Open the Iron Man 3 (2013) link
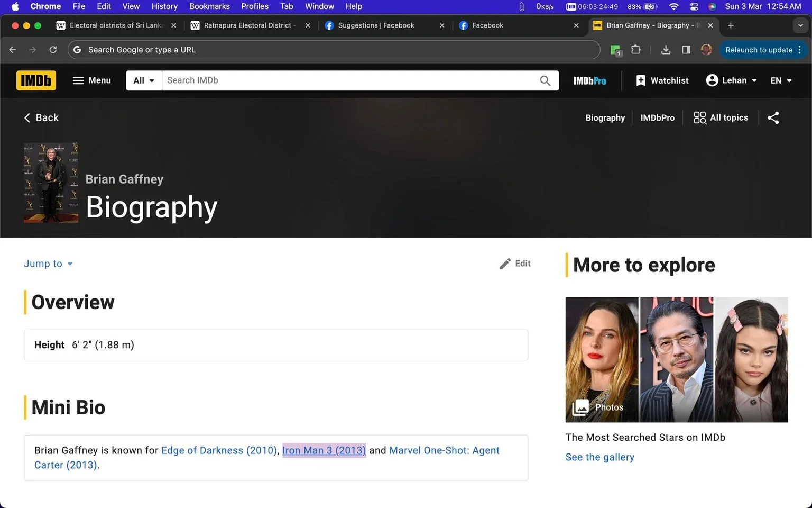This screenshot has height=508, width=812. [x=324, y=450]
